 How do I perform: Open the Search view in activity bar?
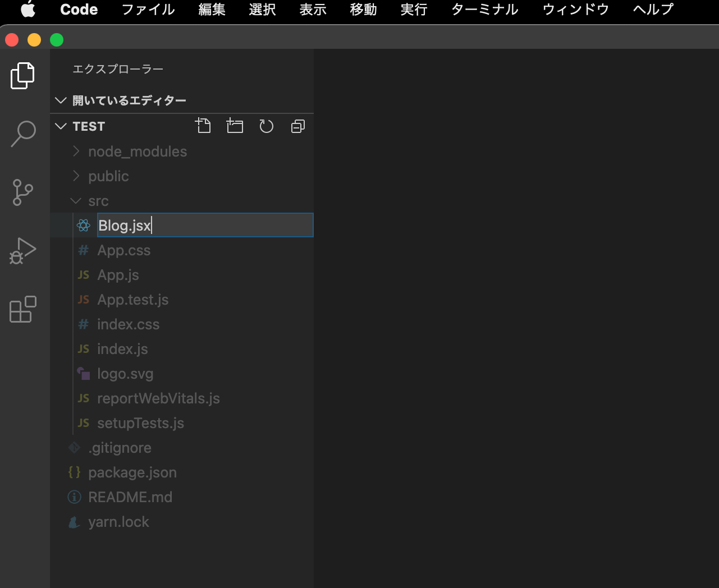coord(23,134)
